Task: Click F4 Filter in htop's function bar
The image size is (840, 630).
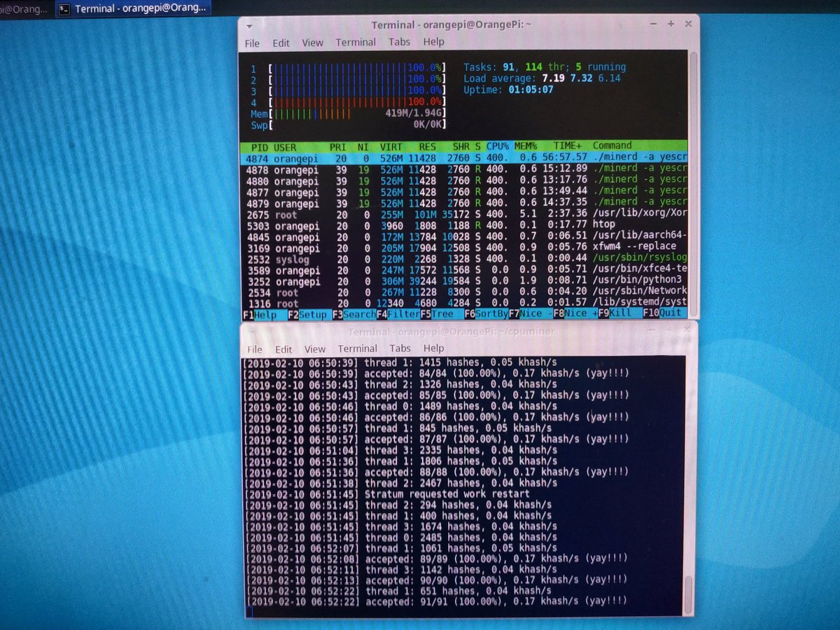Action: (398, 314)
